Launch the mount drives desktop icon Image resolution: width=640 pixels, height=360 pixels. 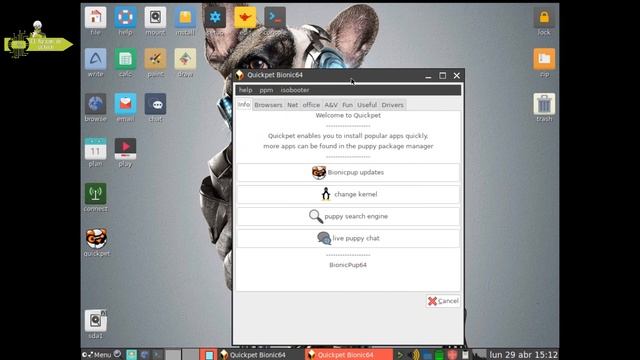pyautogui.click(x=155, y=17)
